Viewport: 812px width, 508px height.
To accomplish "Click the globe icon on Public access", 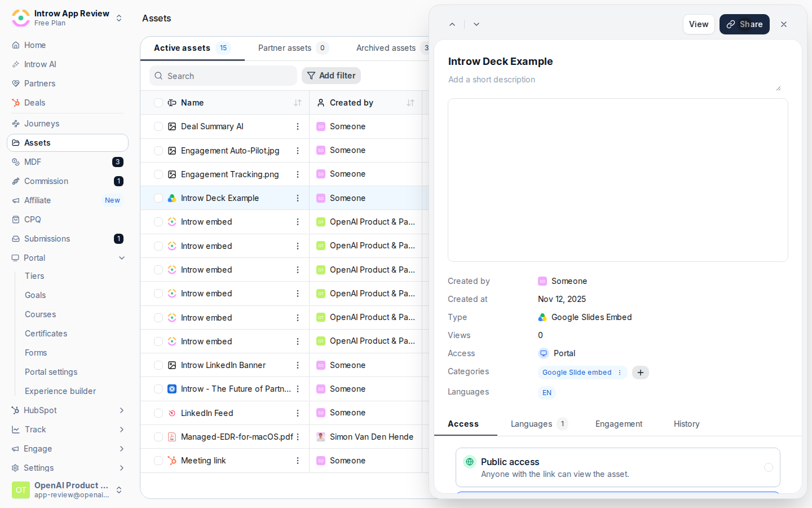I will point(470,462).
